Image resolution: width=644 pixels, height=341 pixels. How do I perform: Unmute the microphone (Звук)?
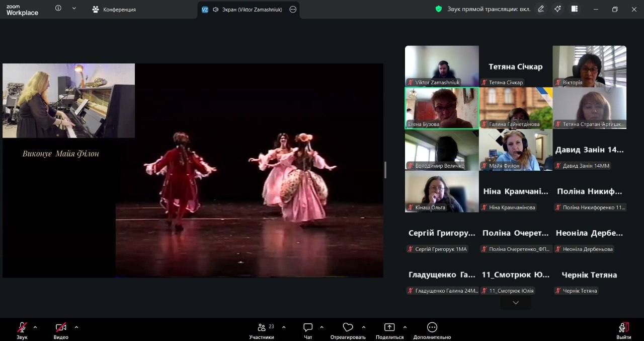point(22,328)
